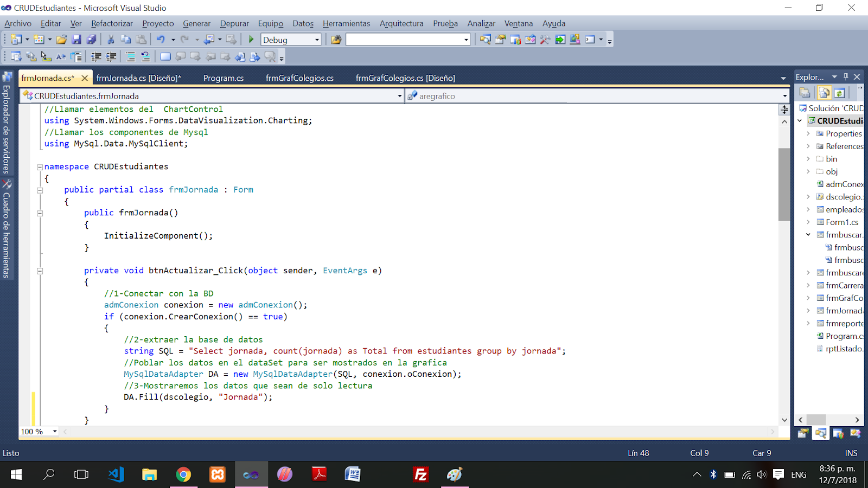Screen dimensions: 868x488
Task: Toggle auto-hide with the Solution Explorer pin
Action: click(x=845, y=76)
